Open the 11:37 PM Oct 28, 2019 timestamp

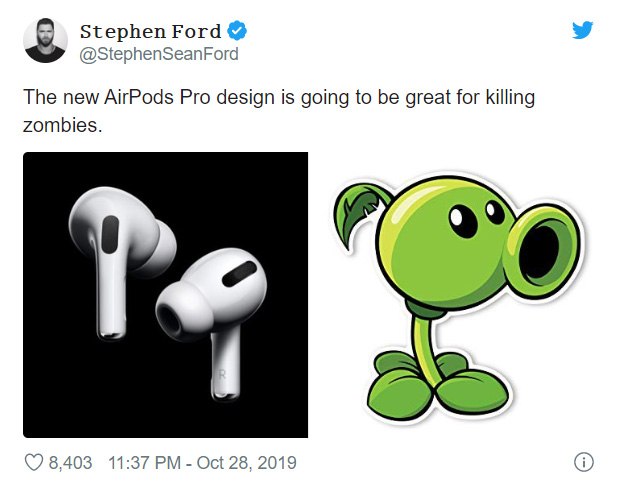pos(202,463)
